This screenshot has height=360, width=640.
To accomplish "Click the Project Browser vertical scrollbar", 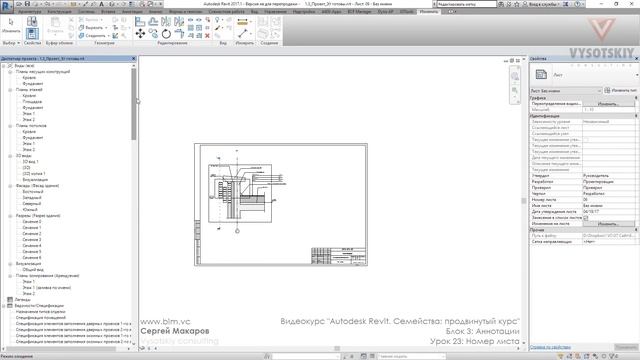I will 133,104.
